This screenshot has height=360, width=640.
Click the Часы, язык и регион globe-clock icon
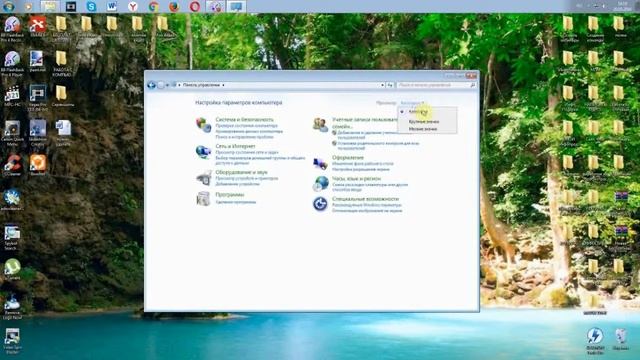(x=320, y=183)
